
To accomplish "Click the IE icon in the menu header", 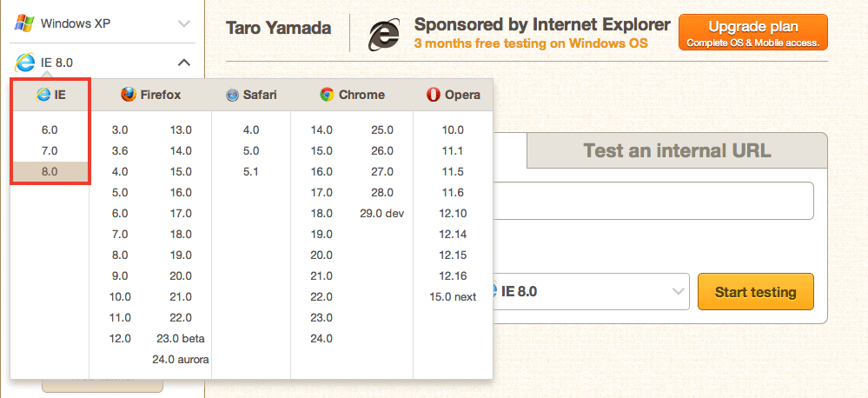I will (x=43, y=95).
